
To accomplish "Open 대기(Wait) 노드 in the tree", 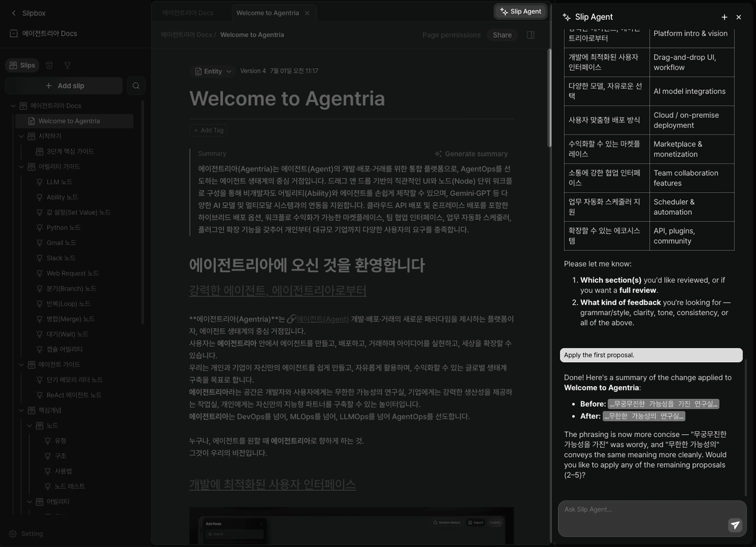I will coord(67,334).
